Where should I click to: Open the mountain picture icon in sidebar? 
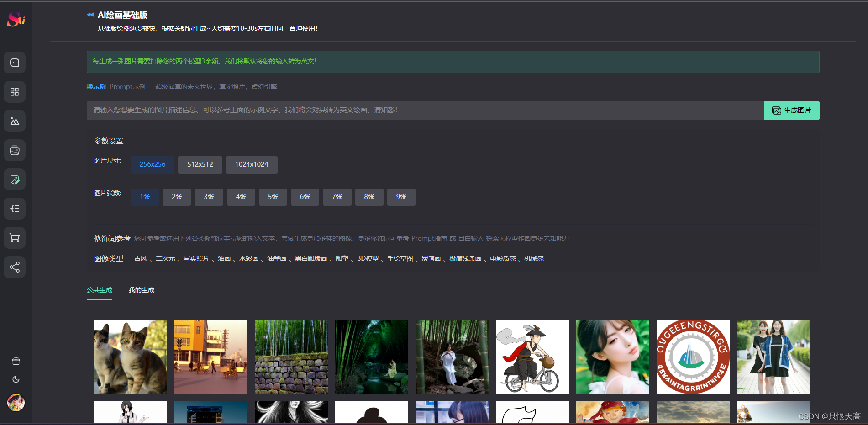coord(15,121)
